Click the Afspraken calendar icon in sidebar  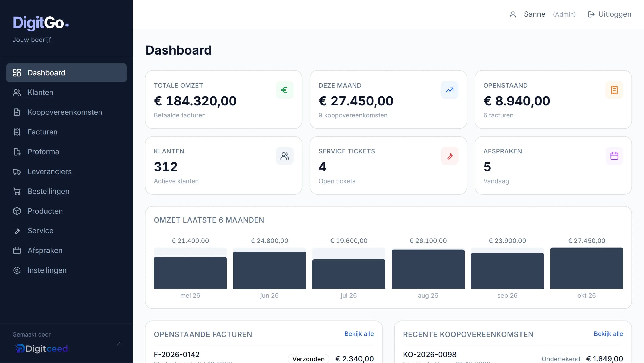click(17, 250)
